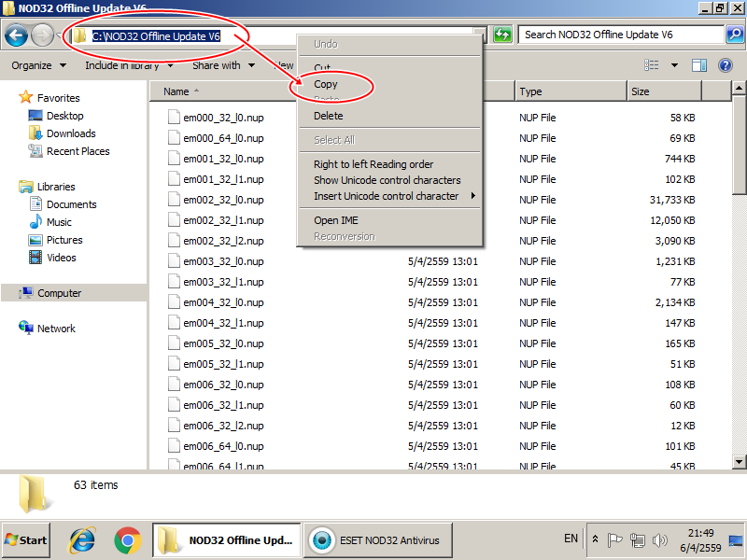Open view options dropdown arrow

[x=674, y=65]
